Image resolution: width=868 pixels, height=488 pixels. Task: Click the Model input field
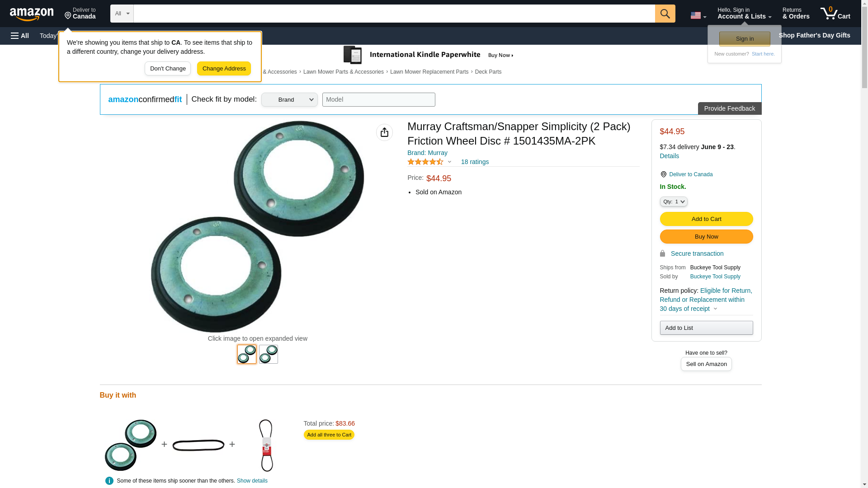click(378, 100)
